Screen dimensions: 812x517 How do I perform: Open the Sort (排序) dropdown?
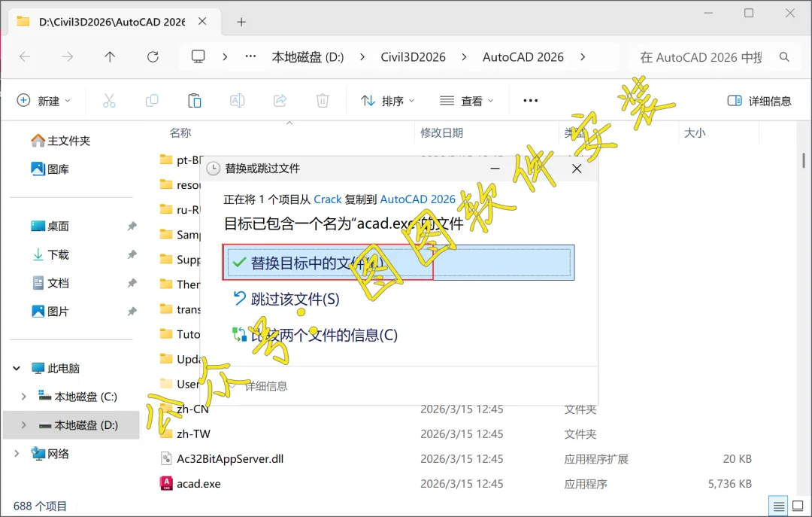(x=387, y=101)
